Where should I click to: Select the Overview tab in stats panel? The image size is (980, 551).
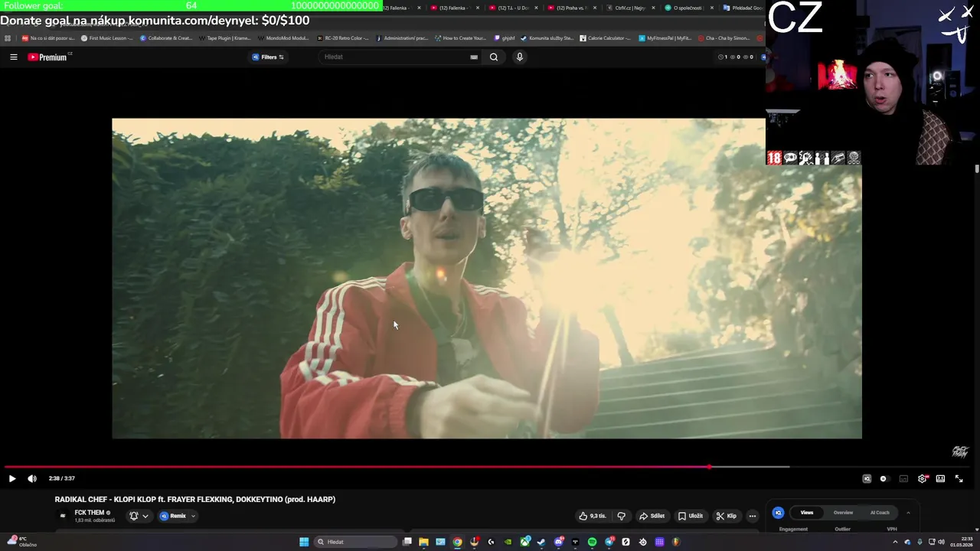[x=843, y=513]
